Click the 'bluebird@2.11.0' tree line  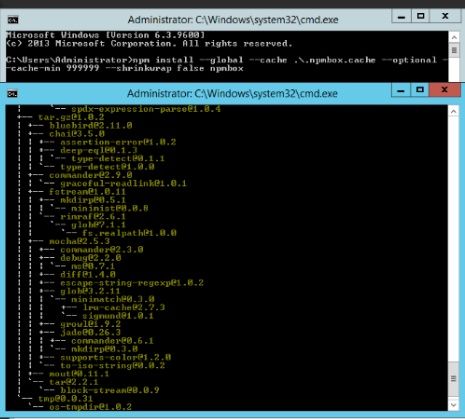pyautogui.click(x=91, y=126)
